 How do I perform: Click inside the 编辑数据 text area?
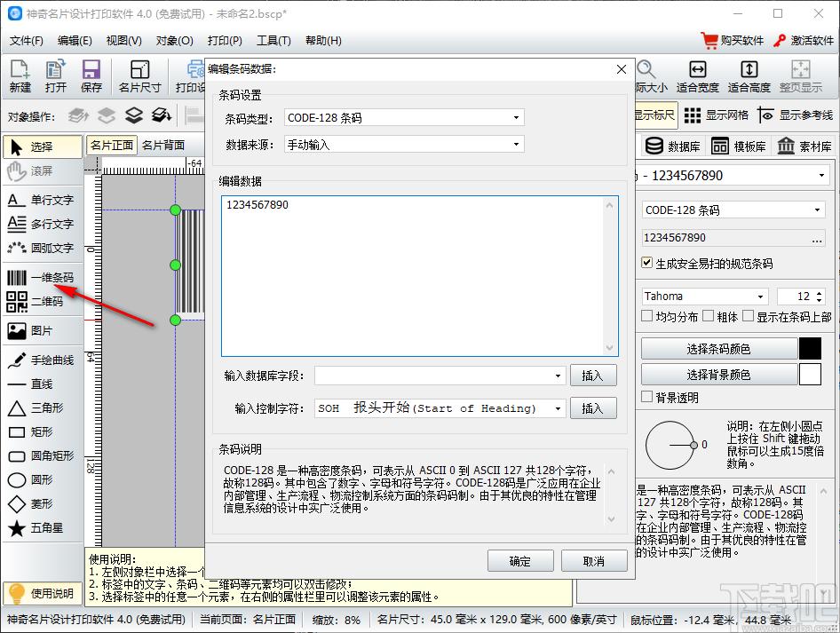pos(420,276)
